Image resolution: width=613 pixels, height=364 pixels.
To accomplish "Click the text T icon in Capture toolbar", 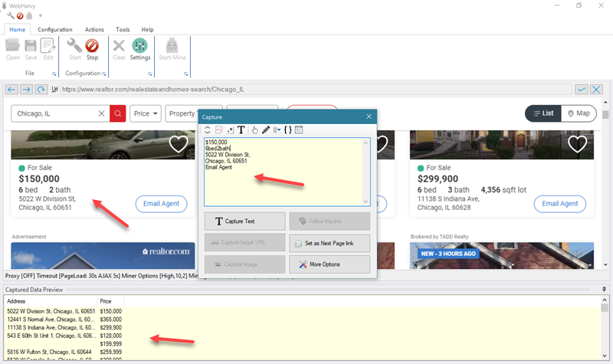I will (x=241, y=130).
